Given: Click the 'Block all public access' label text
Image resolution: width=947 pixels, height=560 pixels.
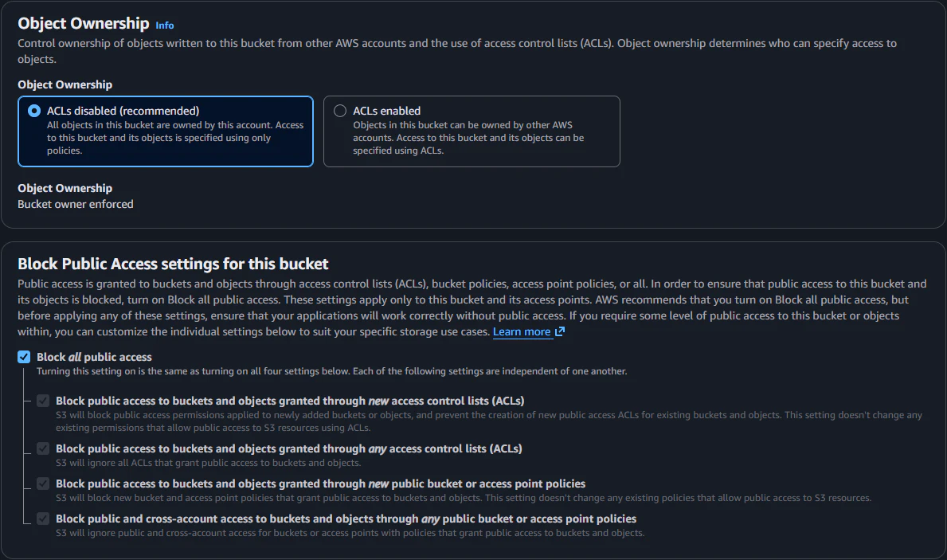Looking at the screenshot, I should 94,357.
